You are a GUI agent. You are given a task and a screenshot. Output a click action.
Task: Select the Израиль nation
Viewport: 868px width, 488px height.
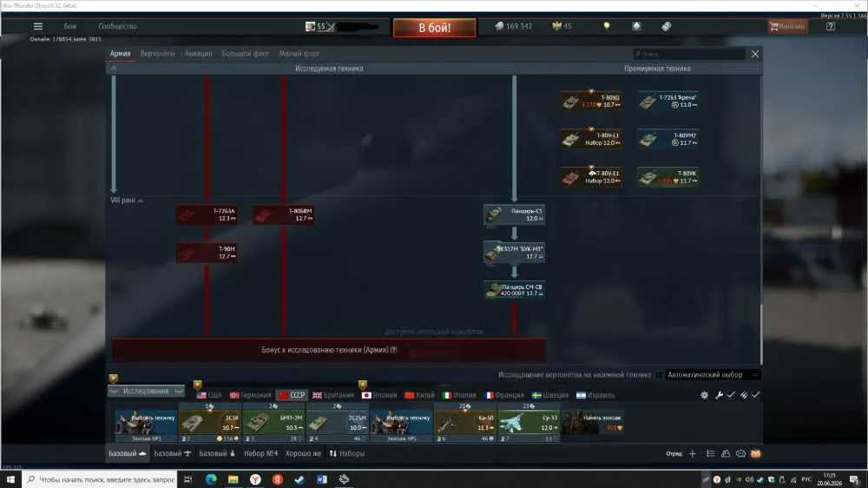[595, 395]
